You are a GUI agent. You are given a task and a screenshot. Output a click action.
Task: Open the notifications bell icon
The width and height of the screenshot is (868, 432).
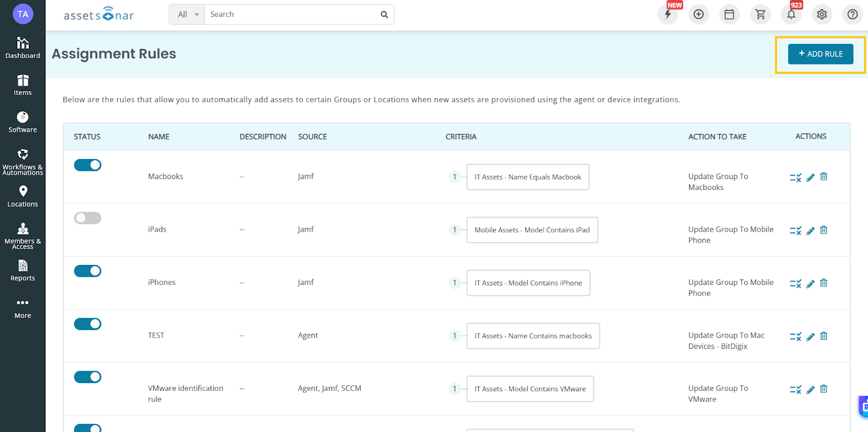[x=791, y=15]
